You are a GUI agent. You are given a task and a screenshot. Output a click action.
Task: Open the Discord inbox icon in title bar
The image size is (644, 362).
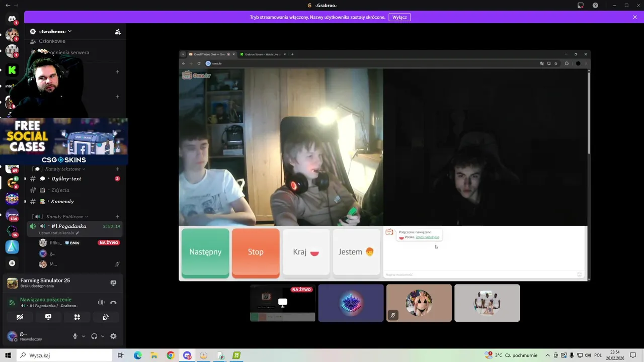[581, 6]
